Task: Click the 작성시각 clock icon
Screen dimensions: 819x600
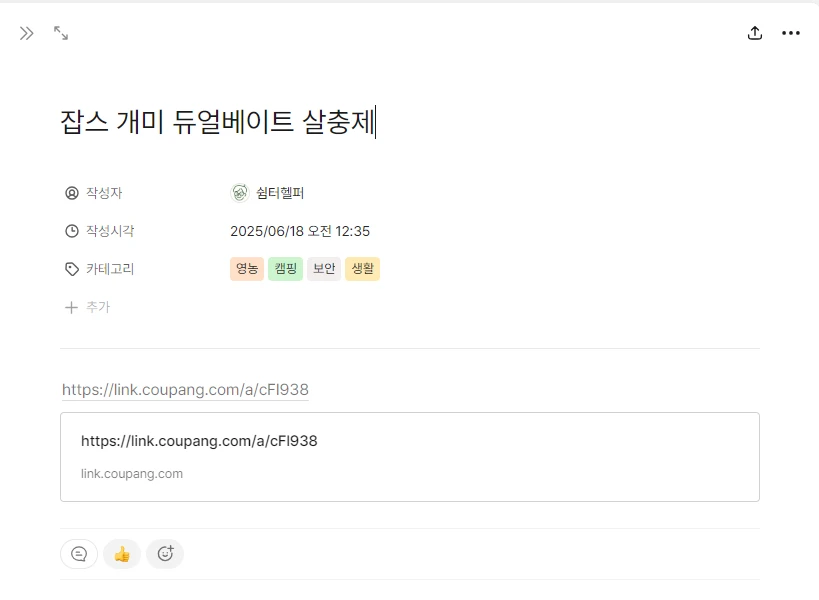Action: (x=72, y=231)
